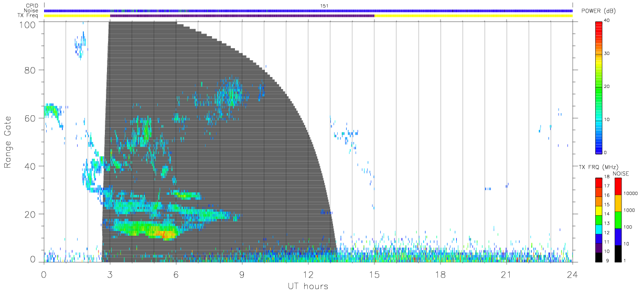
Task: Click the 100 tick on Range Gate axis
Action: tap(27, 25)
